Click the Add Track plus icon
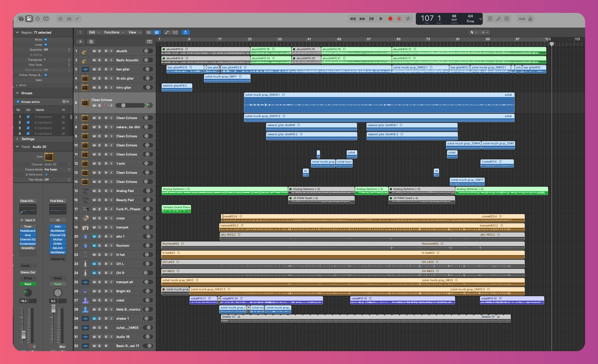This screenshot has width=598, height=364. 80,41
